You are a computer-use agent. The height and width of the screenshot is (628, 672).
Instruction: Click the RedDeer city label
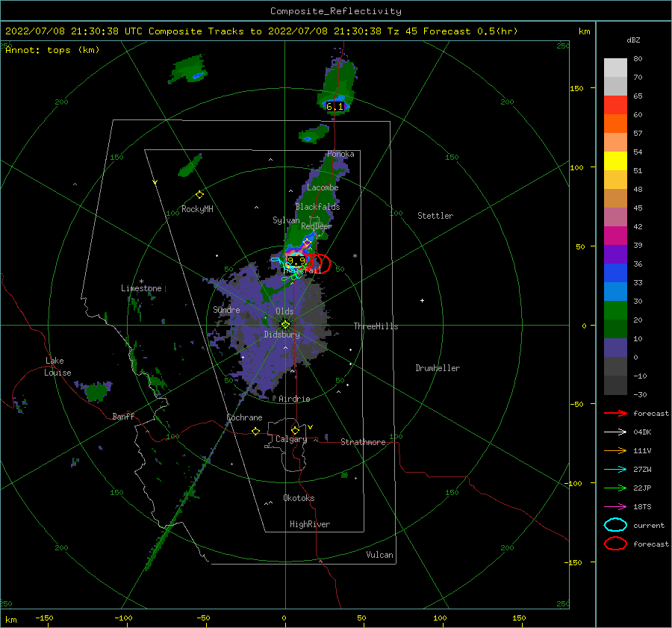coord(317,226)
